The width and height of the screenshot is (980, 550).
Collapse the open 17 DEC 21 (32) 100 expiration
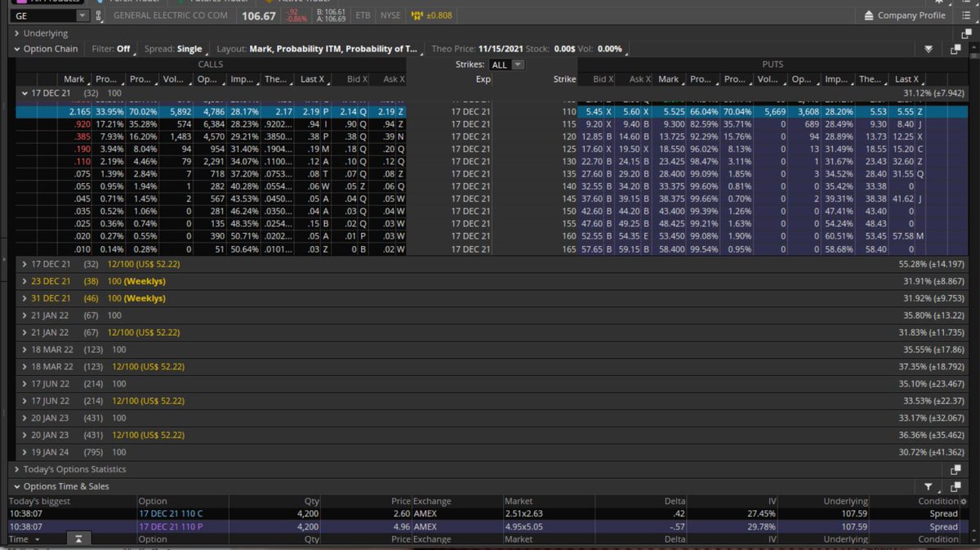point(24,93)
